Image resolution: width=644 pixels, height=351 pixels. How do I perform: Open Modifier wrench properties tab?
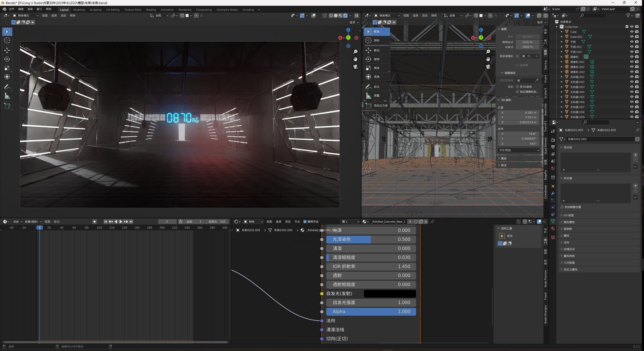point(553,193)
